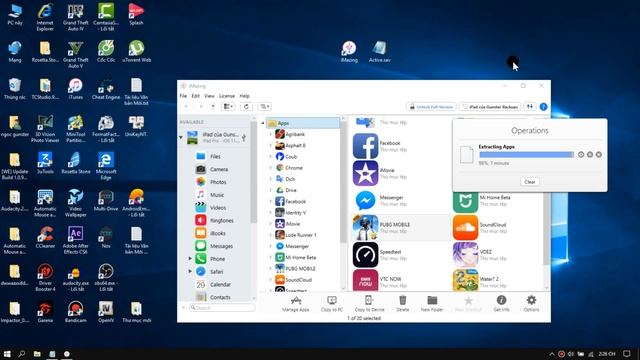640x360 pixels.
Task: Select the SoundCloud app tile in grid
Action: pos(498,227)
